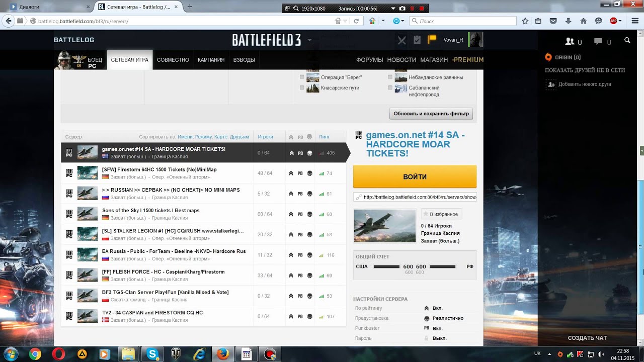Open ВЗВОДЫ menu item
The image size is (644, 362).
(x=244, y=60)
